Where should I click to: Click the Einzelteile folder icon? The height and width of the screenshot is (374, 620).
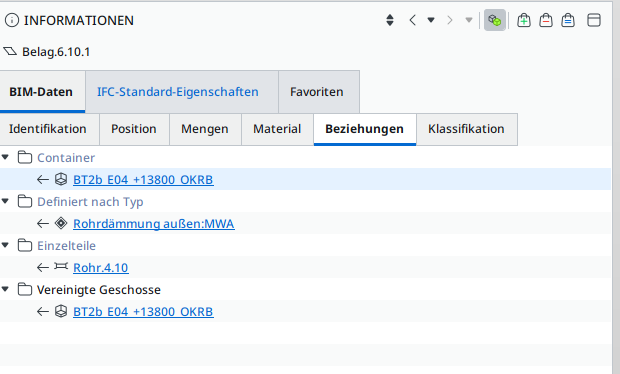click(x=25, y=246)
